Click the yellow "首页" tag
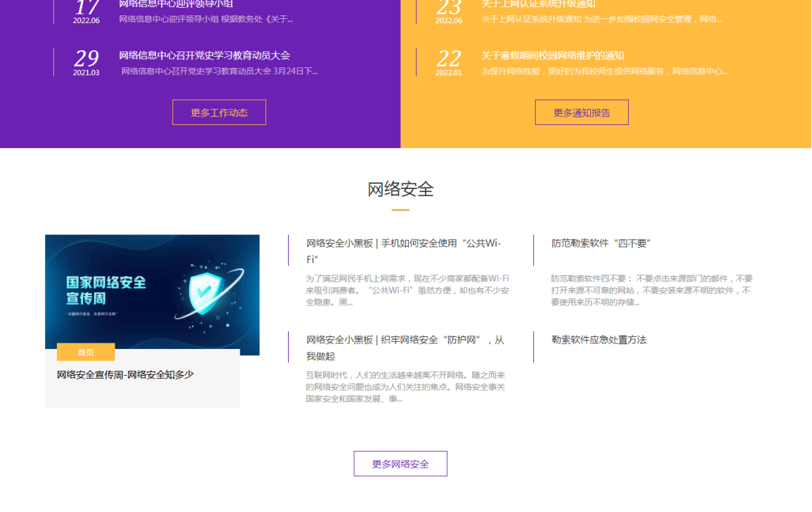Viewport: 812px width, 512px height. point(86,353)
